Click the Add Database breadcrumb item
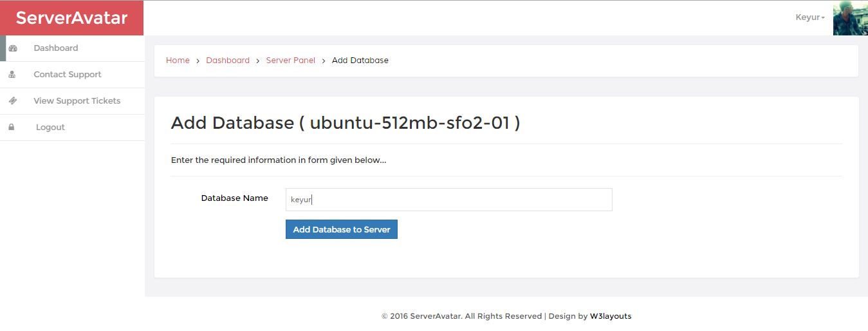 pyautogui.click(x=360, y=61)
